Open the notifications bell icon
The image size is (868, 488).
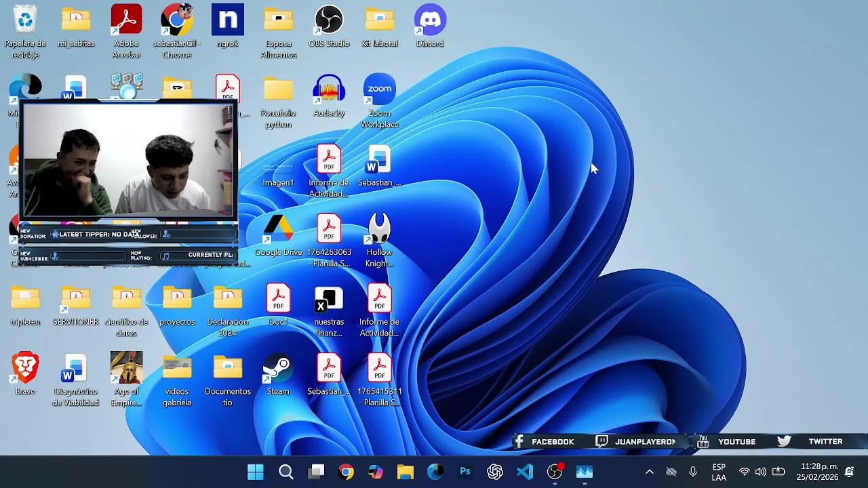849,472
